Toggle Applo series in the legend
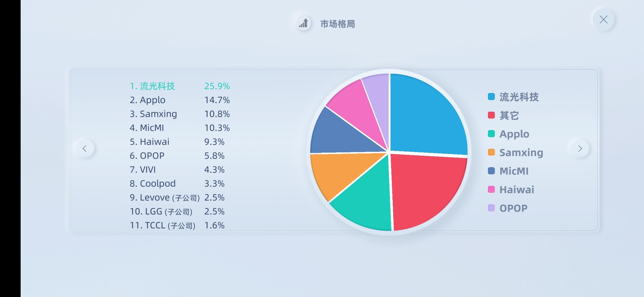Screen dimensions: 644x297 (509, 134)
